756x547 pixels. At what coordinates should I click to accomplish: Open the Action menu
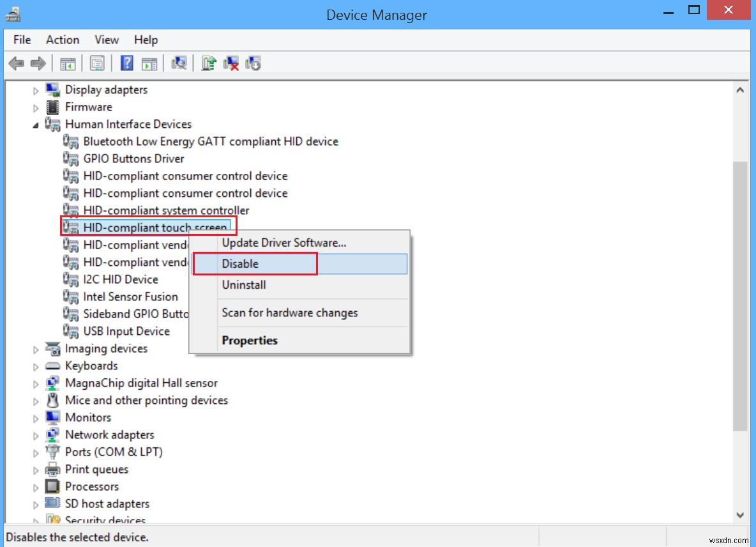(62, 40)
